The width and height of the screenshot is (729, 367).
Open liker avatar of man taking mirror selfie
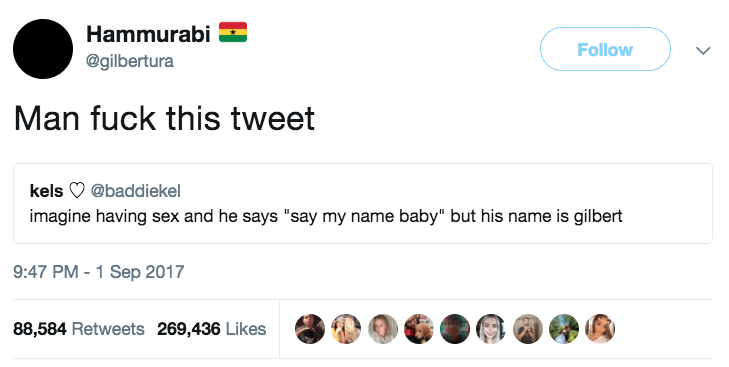pyautogui.click(x=528, y=329)
